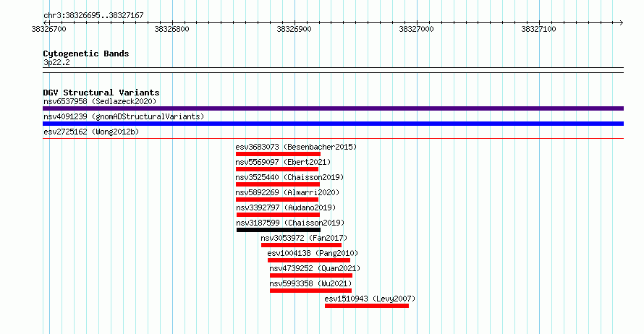Click the red bar under esv1510943
Viewport: 644px width, 334px height.
(367, 306)
